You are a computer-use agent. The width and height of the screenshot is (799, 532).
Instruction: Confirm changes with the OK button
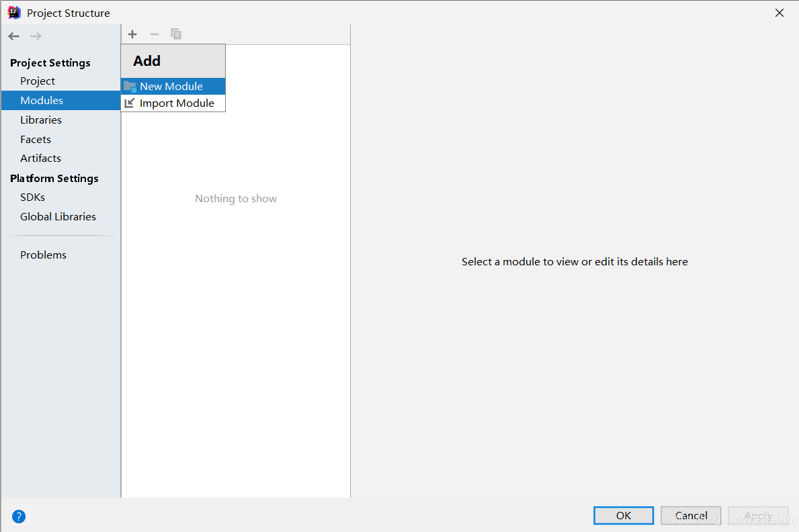tap(623, 515)
